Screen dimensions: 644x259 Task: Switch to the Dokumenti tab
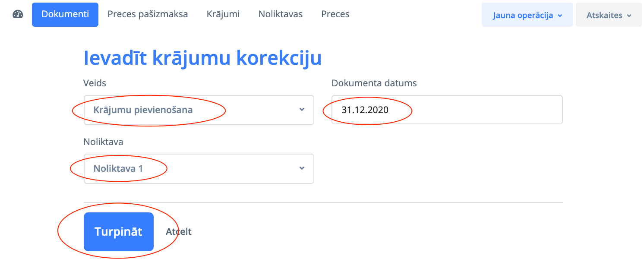tap(65, 14)
